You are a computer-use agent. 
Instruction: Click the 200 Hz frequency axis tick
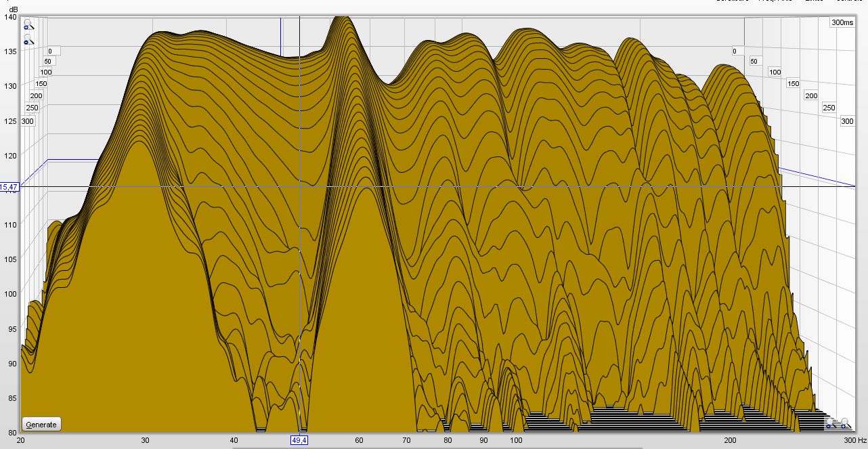[x=730, y=440]
